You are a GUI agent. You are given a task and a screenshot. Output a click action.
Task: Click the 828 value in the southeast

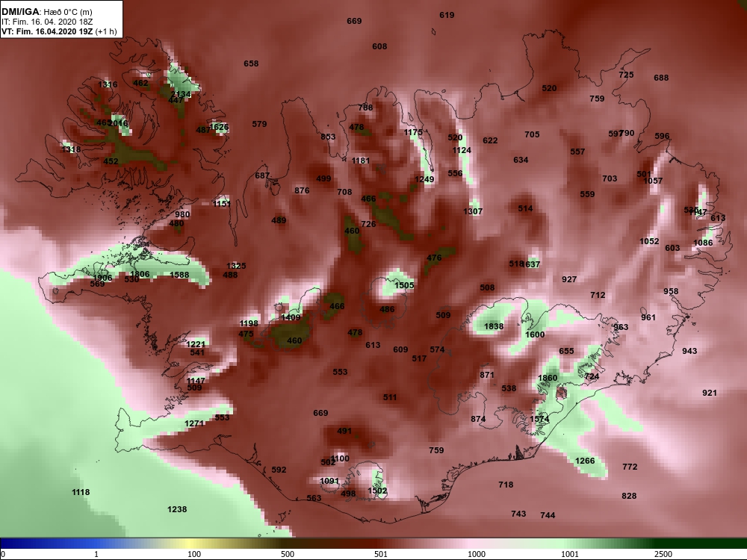(629, 497)
